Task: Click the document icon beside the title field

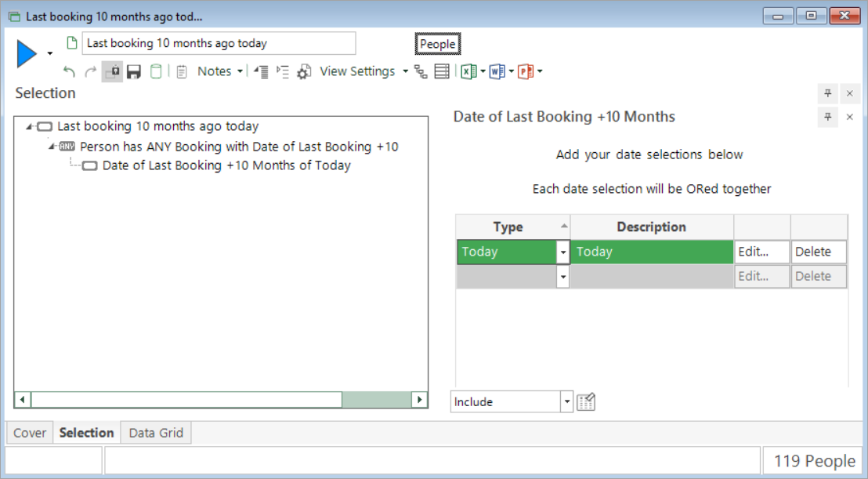Action: (x=71, y=43)
